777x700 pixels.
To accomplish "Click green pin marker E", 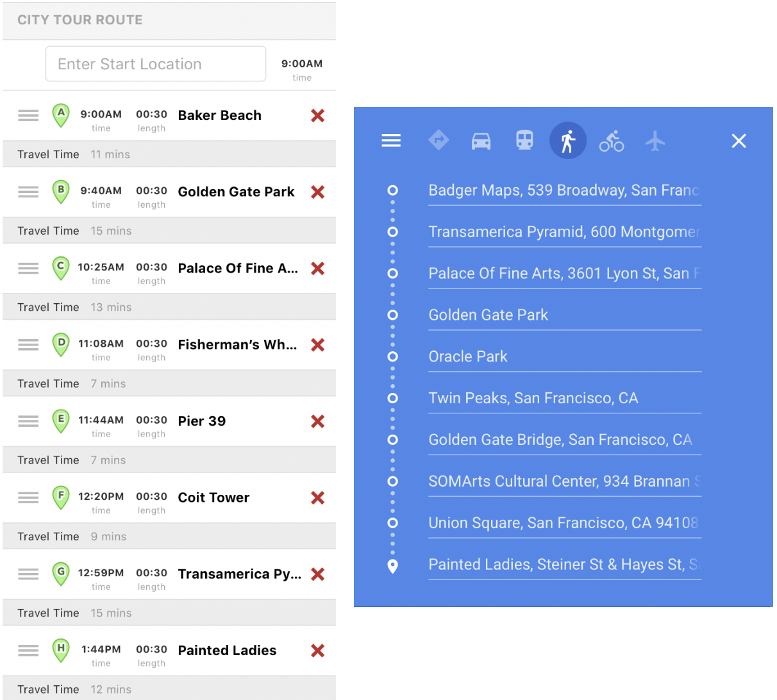I will click(x=61, y=421).
